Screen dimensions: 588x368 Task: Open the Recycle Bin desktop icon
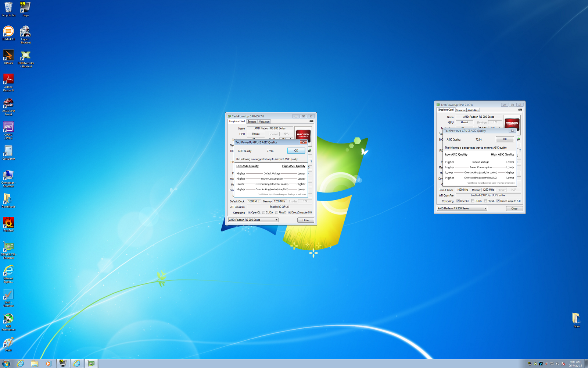click(8, 9)
